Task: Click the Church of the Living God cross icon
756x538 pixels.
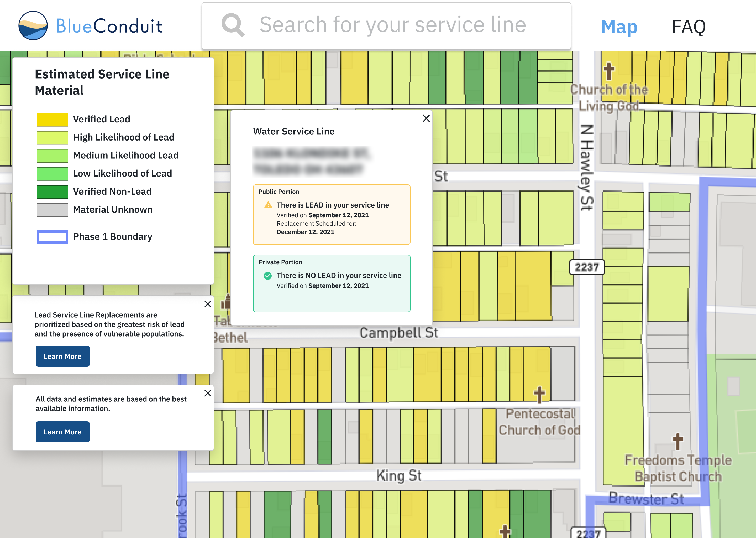Action: [x=609, y=70]
